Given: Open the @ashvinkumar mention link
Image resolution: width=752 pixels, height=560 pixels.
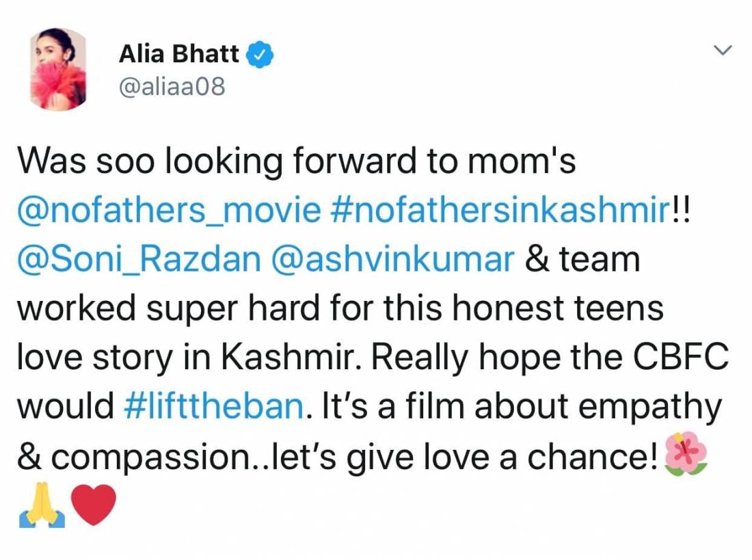Looking at the screenshot, I should pyautogui.click(x=392, y=261).
